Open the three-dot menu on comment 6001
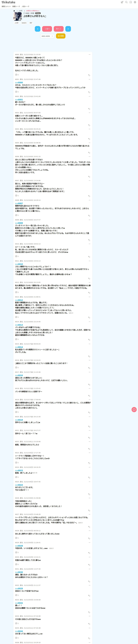This screenshot has width=138, height=644. tap(89, 79)
